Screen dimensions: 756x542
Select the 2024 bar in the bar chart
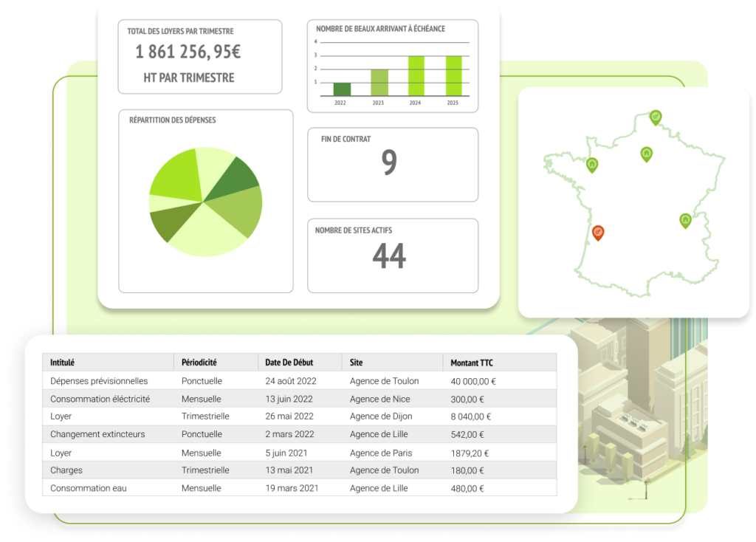point(416,76)
